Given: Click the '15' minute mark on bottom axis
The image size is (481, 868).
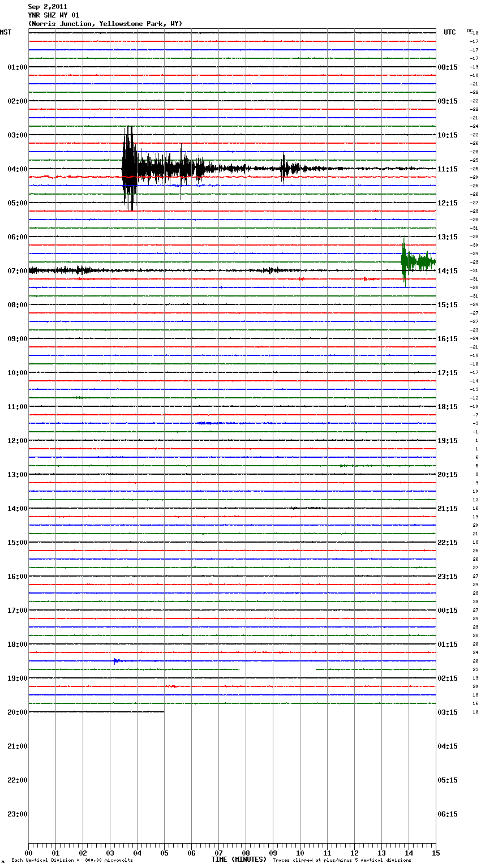Looking at the screenshot, I should click(436, 853).
